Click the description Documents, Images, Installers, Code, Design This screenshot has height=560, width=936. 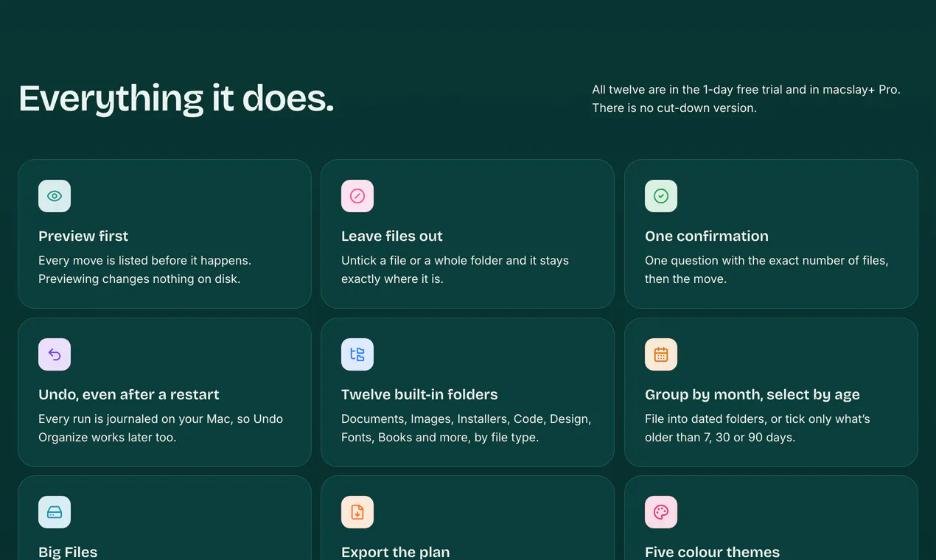tap(467, 428)
